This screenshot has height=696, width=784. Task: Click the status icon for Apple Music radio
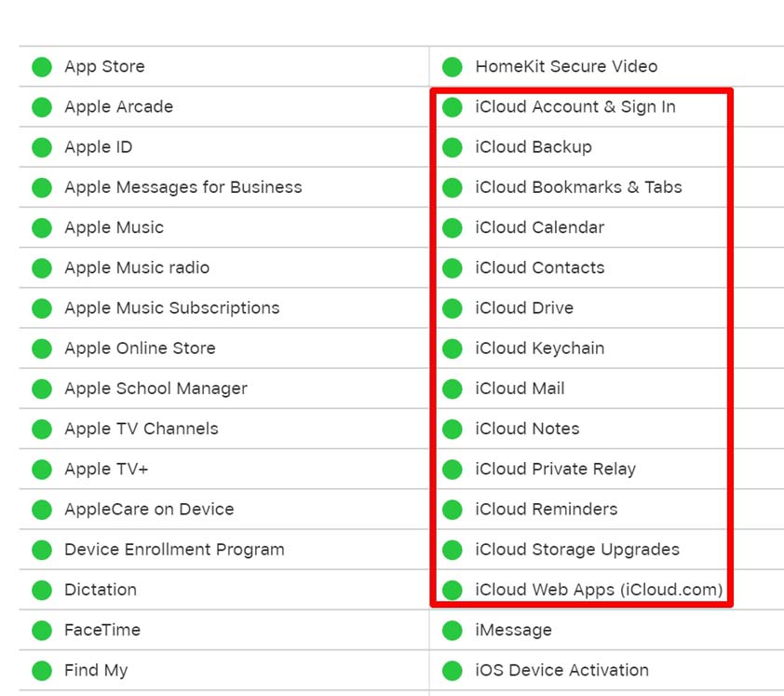(x=42, y=268)
